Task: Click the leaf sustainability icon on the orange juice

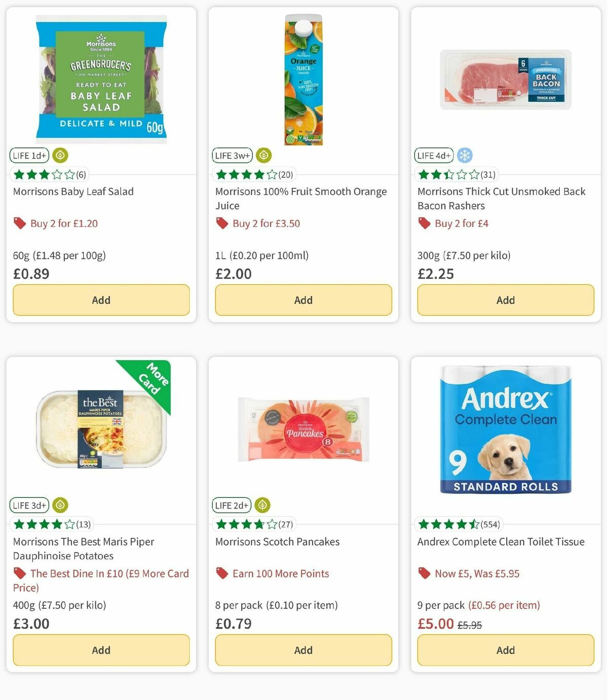Action: [263, 155]
